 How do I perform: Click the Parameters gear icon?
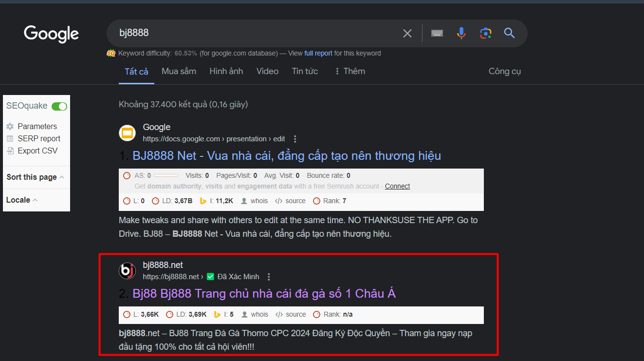tap(10, 127)
